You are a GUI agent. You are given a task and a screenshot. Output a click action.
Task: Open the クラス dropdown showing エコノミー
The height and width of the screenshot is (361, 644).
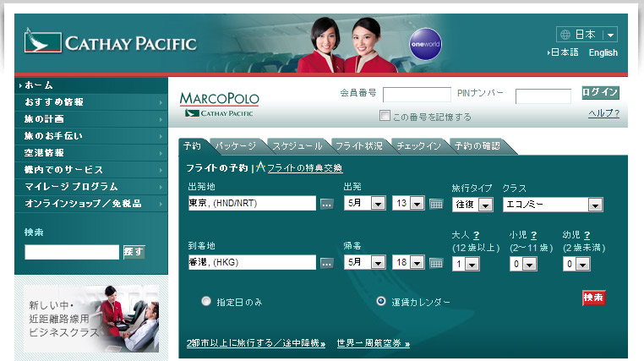point(553,205)
